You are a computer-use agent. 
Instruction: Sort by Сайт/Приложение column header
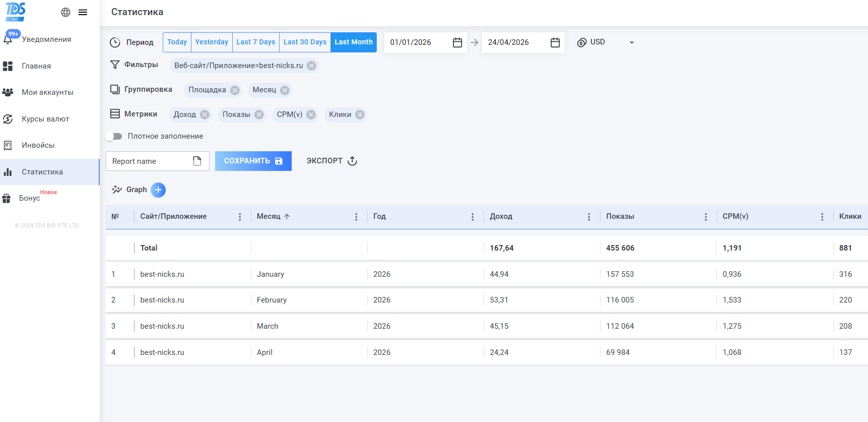(173, 216)
